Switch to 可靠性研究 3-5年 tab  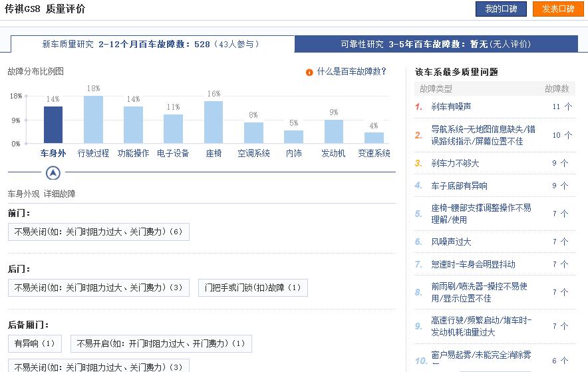[436, 44]
